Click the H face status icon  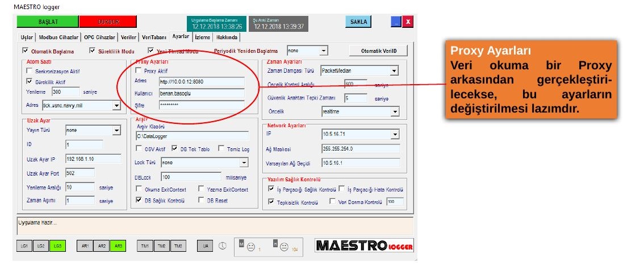click(x=284, y=247)
